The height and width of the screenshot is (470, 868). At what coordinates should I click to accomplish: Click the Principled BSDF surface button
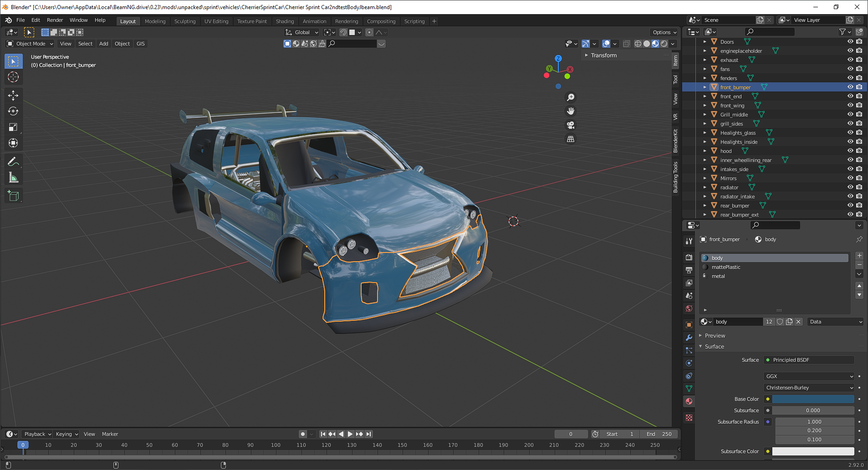(809, 360)
